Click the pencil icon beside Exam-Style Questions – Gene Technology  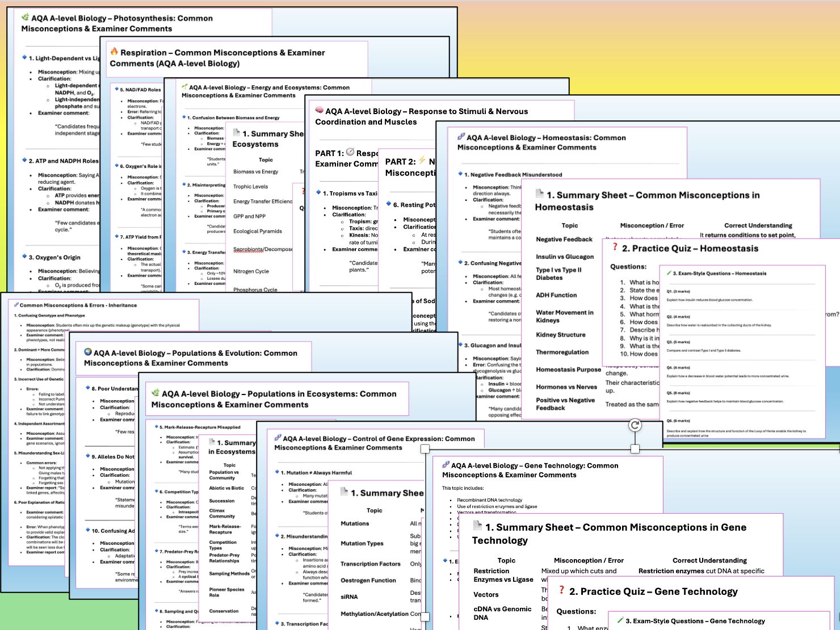[x=620, y=620]
